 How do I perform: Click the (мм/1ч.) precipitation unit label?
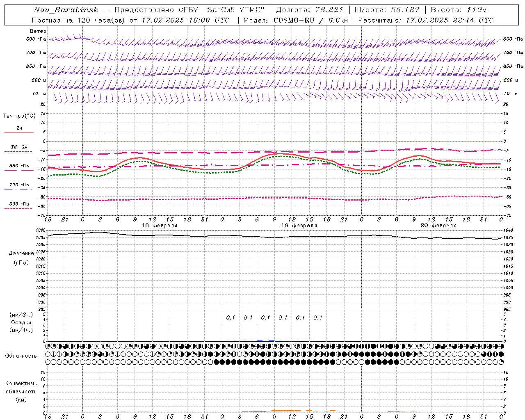21,330
